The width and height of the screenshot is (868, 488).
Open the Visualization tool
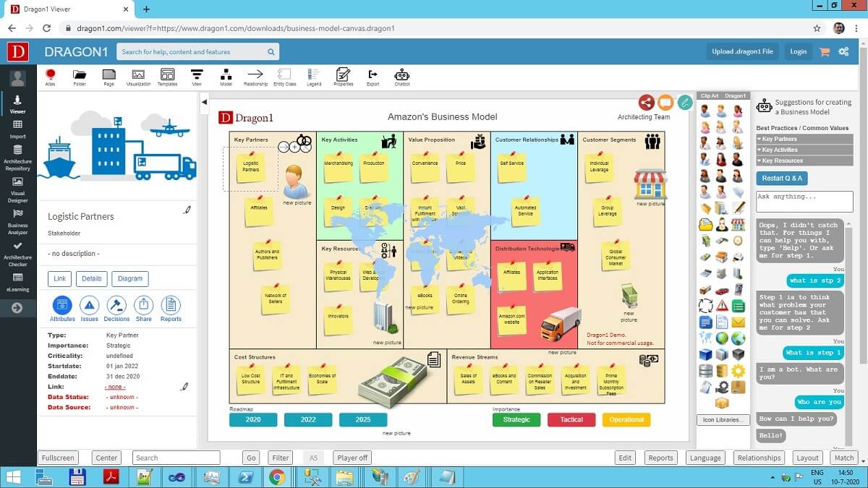(x=138, y=77)
